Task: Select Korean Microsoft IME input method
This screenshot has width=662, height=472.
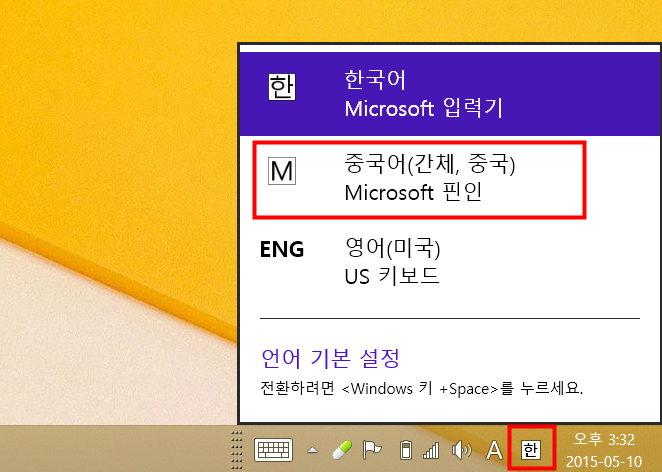Action: coord(450,94)
